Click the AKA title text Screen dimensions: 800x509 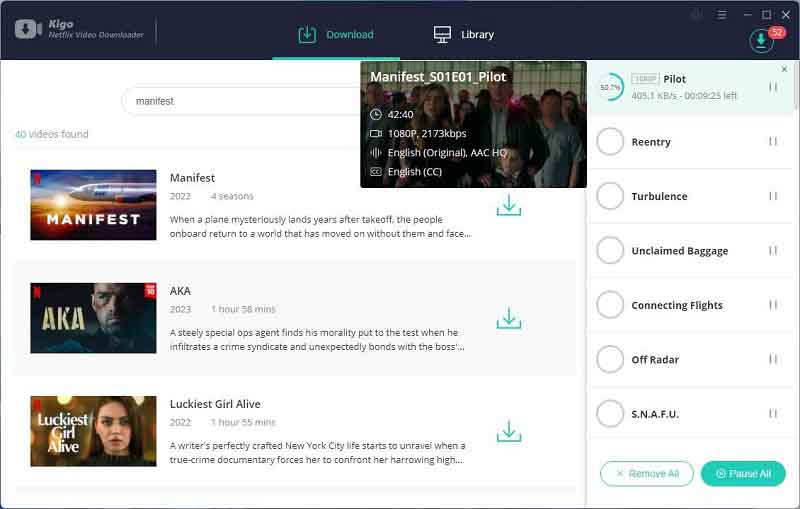[180, 291]
